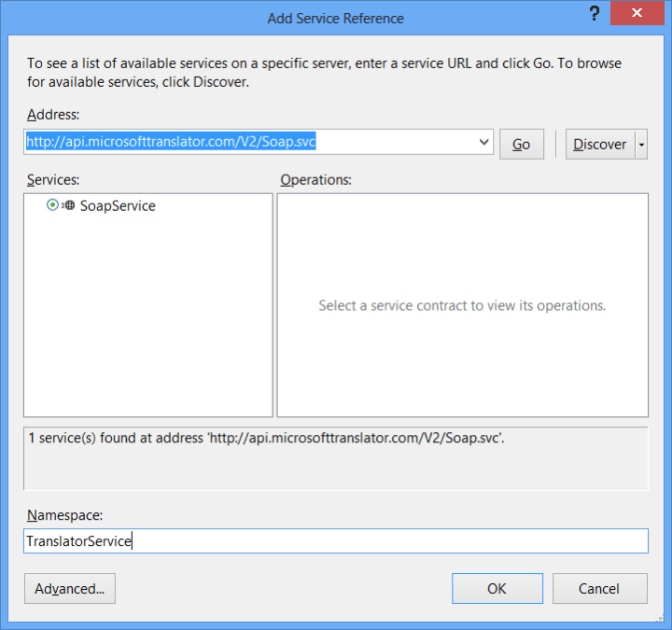Screen dimensions: 672x630
Task: Click the Help question mark icon
Action: 594,16
